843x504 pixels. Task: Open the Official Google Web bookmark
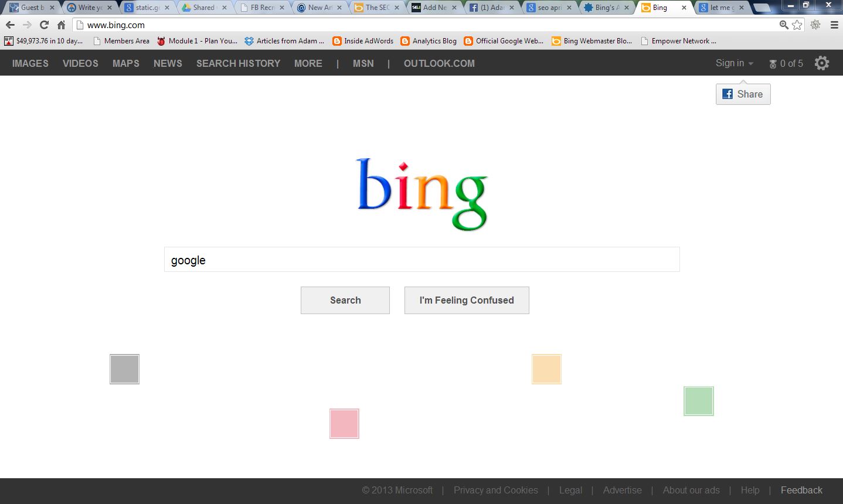coord(504,41)
